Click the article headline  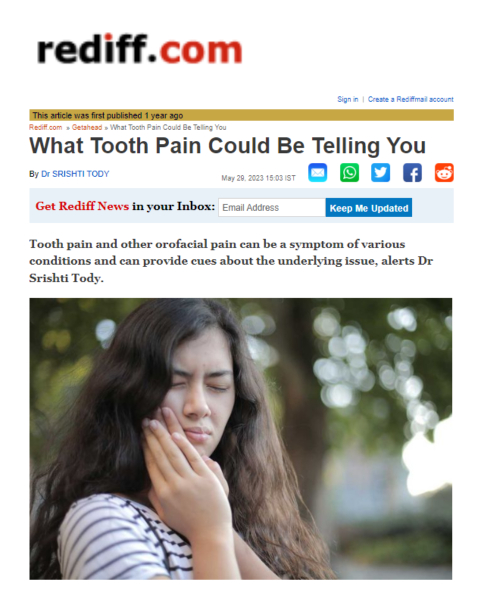click(x=228, y=146)
